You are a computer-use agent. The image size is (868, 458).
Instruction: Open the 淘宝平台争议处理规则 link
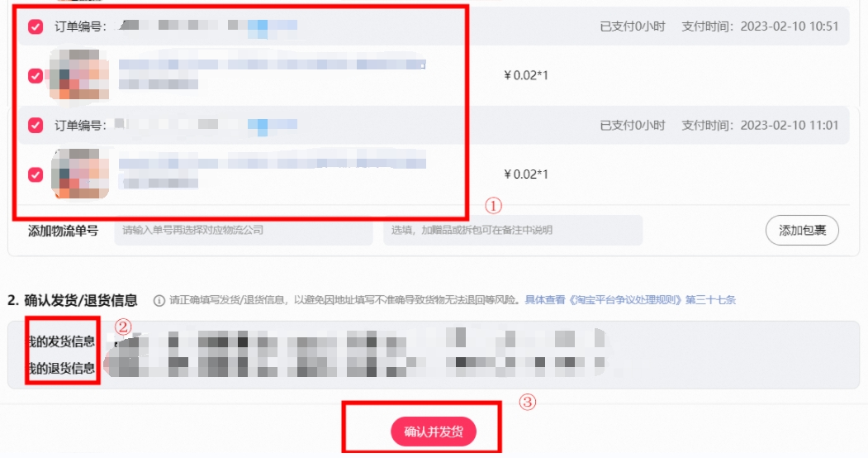tap(630, 300)
